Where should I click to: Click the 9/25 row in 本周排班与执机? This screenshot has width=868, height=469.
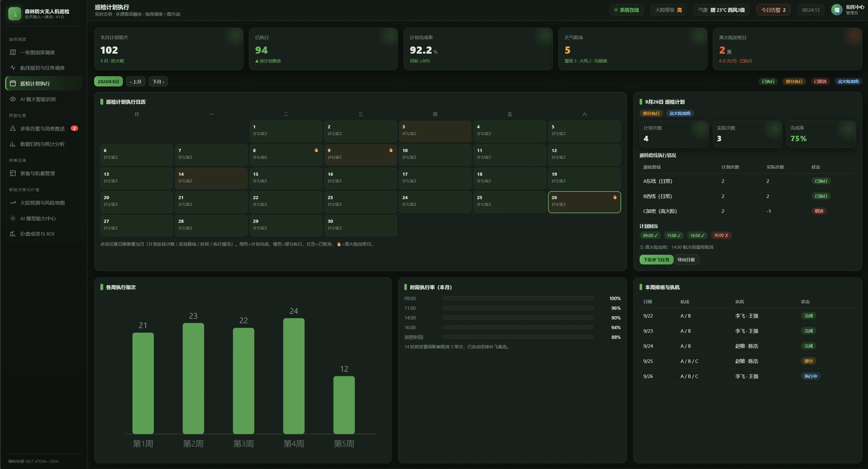[748, 361]
